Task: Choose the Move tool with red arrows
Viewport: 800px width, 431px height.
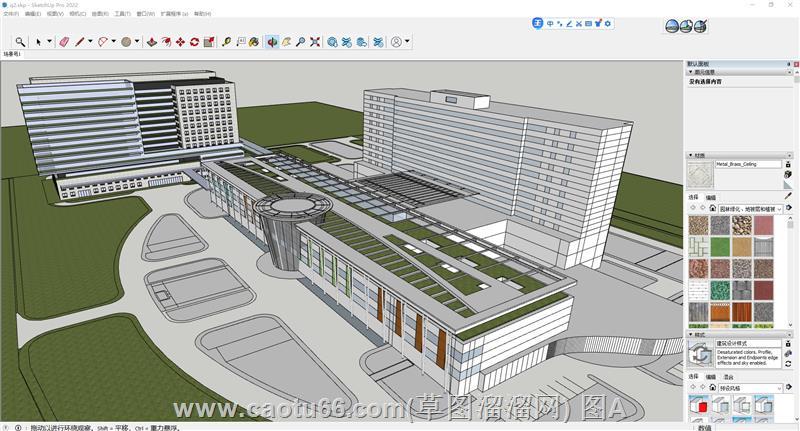Action: [x=180, y=42]
